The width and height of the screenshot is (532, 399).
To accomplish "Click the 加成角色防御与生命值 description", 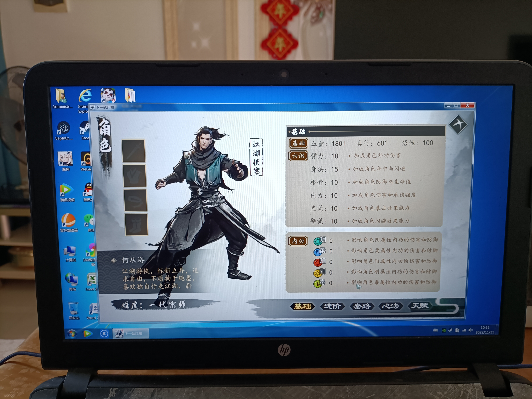I will (x=381, y=182).
